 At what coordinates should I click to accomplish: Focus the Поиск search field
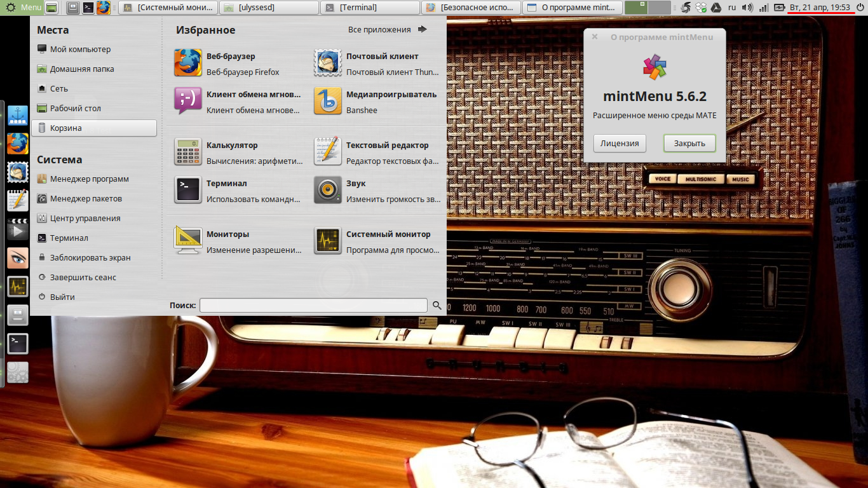[x=313, y=306]
